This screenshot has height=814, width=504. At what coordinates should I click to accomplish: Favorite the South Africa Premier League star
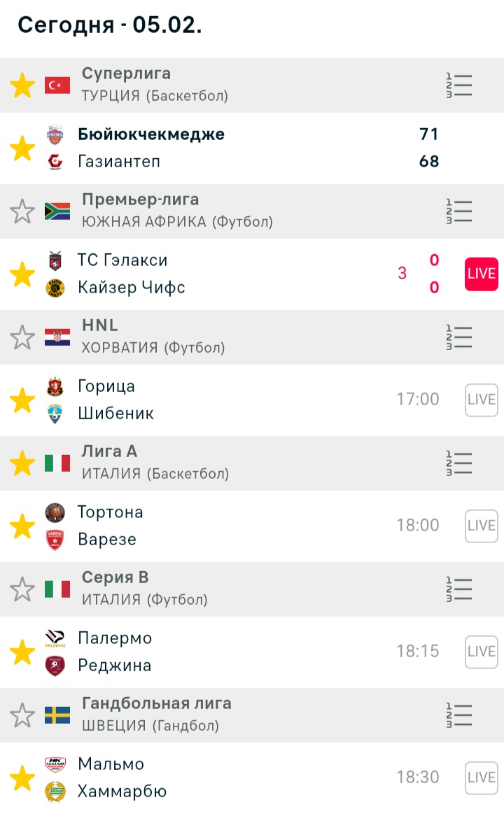coord(22,211)
